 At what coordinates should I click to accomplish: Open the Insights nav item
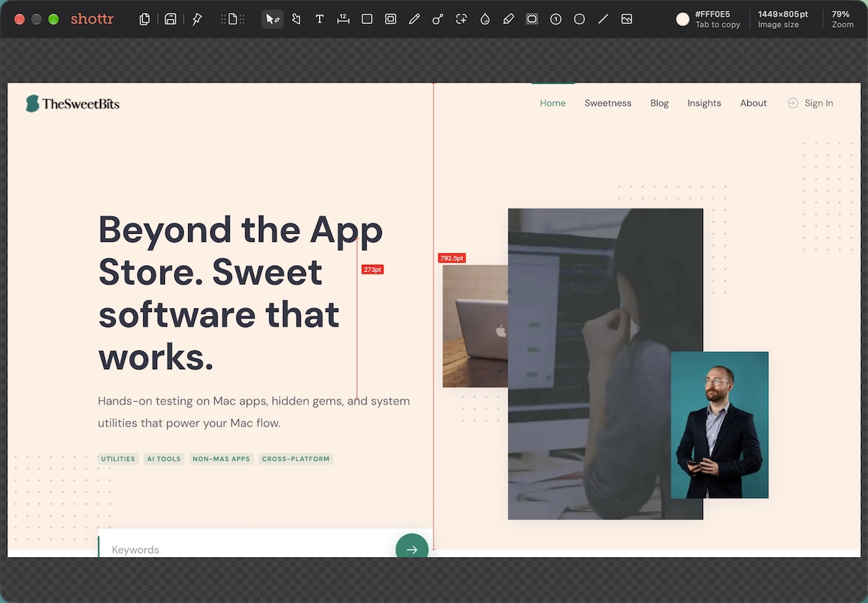(x=705, y=104)
